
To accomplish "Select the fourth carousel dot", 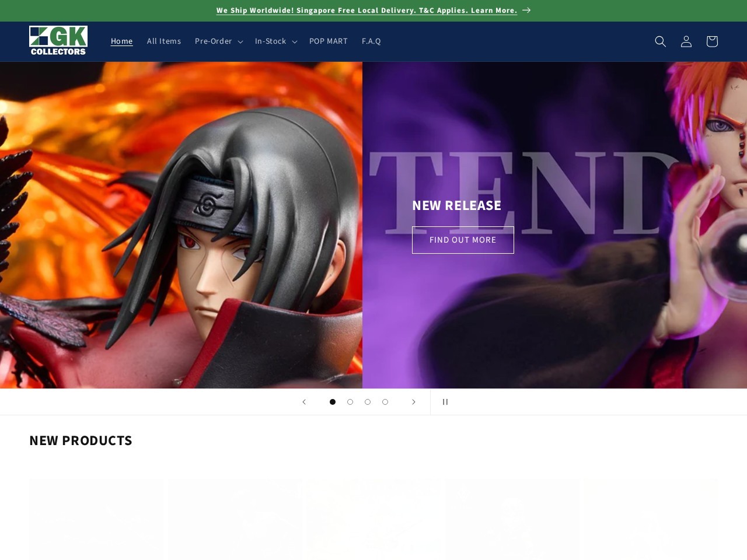I will click(385, 402).
